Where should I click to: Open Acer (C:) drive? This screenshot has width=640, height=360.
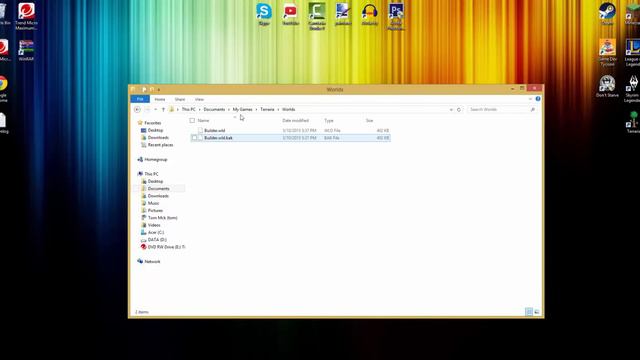pyautogui.click(x=156, y=233)
